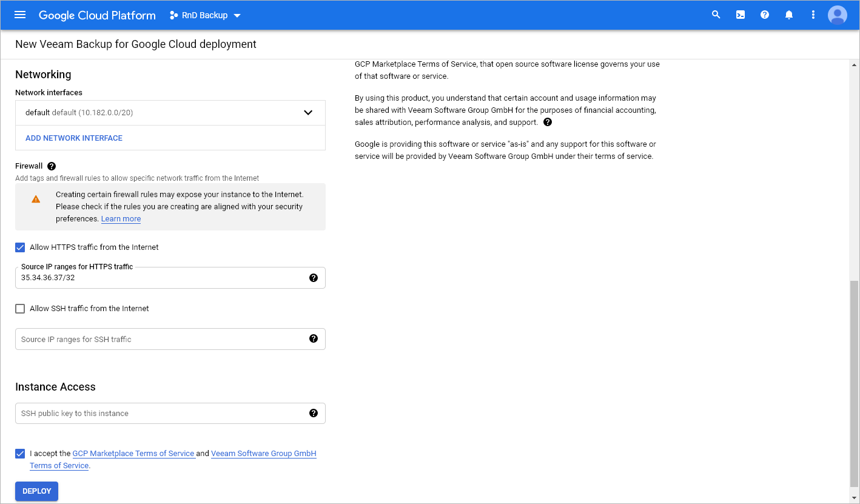
Task: Open the RnD Backup project selector dropdown
Action: (206, 15)
